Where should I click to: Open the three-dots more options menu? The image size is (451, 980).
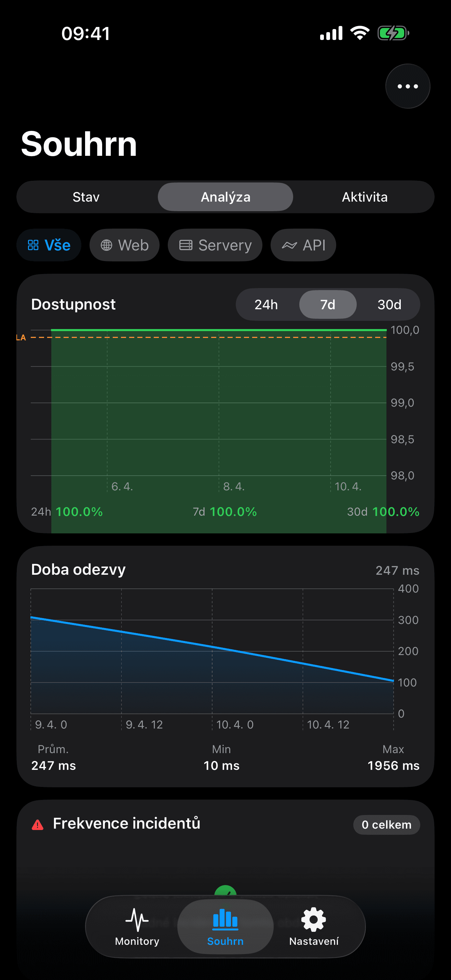407,86
